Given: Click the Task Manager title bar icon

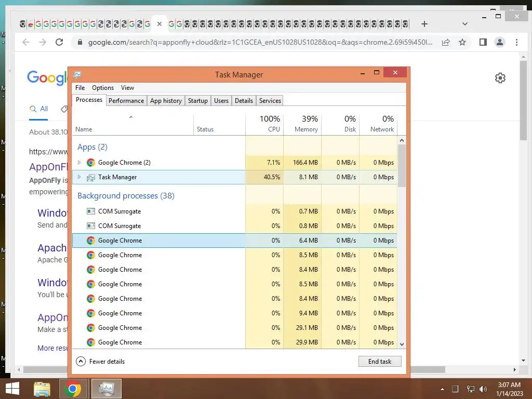Looking at the screenshot, I should 77,74.
